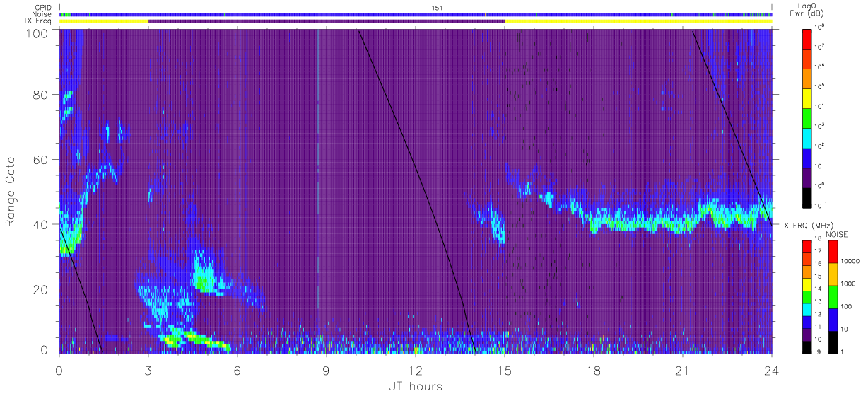Click the orange segment of the NOISE colorbar
868x401 pixels.
(833, 274)
